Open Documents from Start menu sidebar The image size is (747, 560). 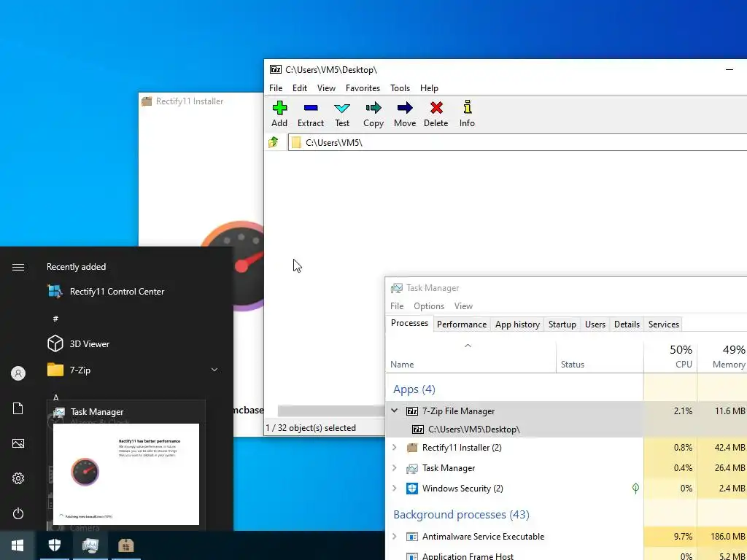pos(18,408)
